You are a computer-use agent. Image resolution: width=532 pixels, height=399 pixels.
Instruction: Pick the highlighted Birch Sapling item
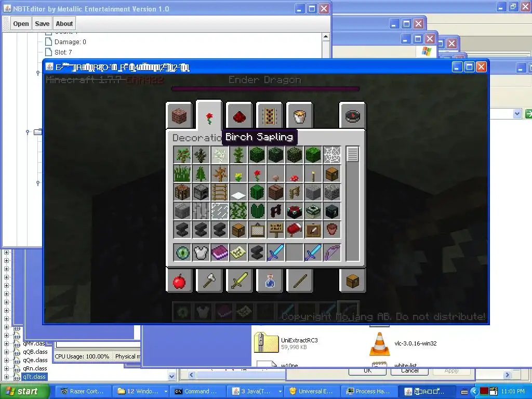pos(220,155)
